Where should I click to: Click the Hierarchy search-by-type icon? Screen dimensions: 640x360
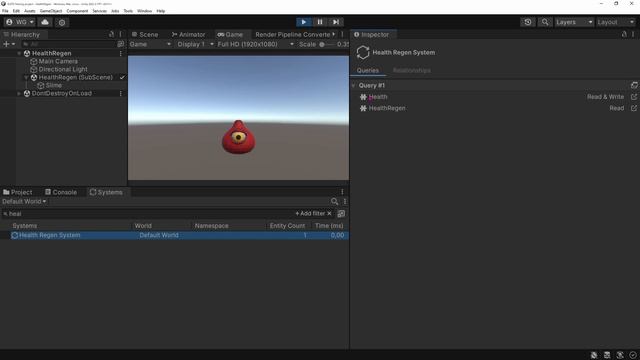click(x=121, y=44)
